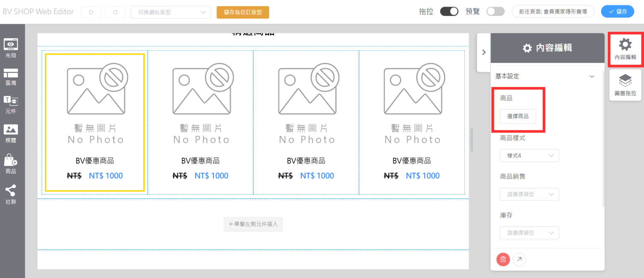Open the 布局 layout panel

point(11,49)
